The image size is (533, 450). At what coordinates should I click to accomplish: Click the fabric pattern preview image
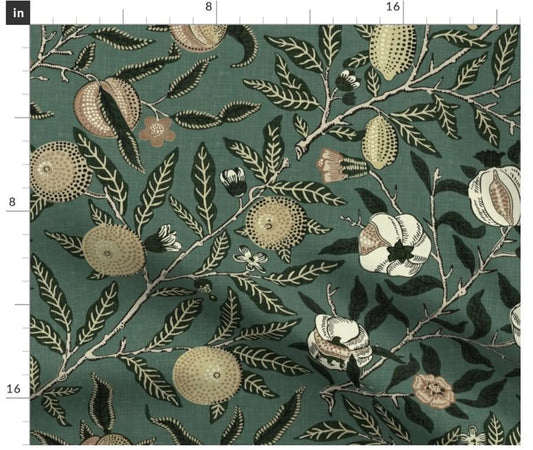coord(275,235)
